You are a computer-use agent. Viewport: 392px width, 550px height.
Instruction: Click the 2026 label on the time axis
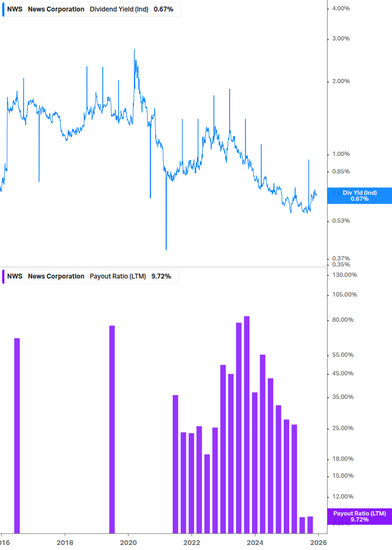pyautogui.click(x=318, y=542)
